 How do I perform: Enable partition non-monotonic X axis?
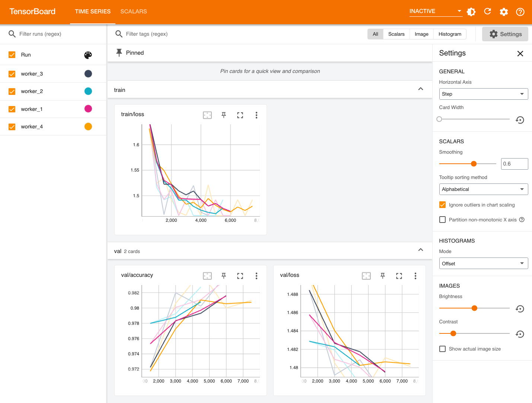coord(442,220)
